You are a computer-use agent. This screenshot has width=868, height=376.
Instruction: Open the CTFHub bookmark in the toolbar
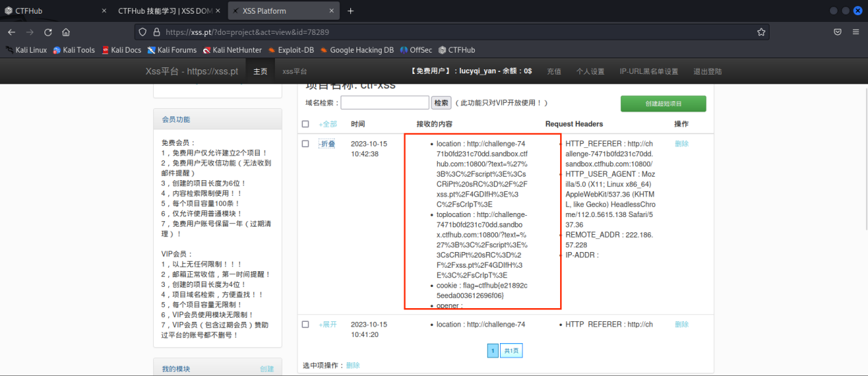[456, 50]
